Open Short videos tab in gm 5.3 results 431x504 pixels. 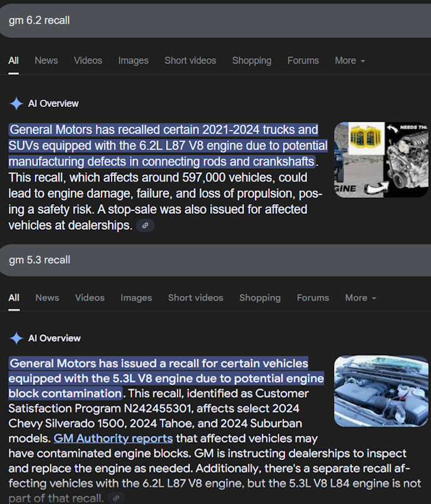coord(195,297)
